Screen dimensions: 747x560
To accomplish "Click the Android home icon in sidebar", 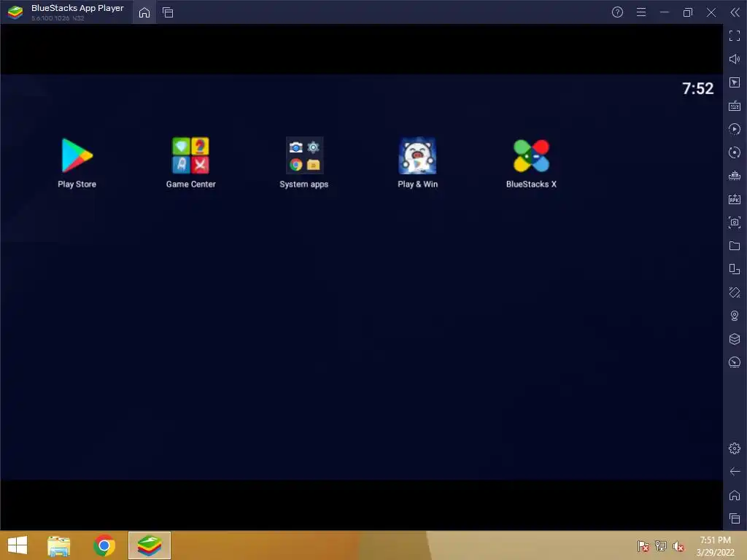I will (x=735, y=495).
